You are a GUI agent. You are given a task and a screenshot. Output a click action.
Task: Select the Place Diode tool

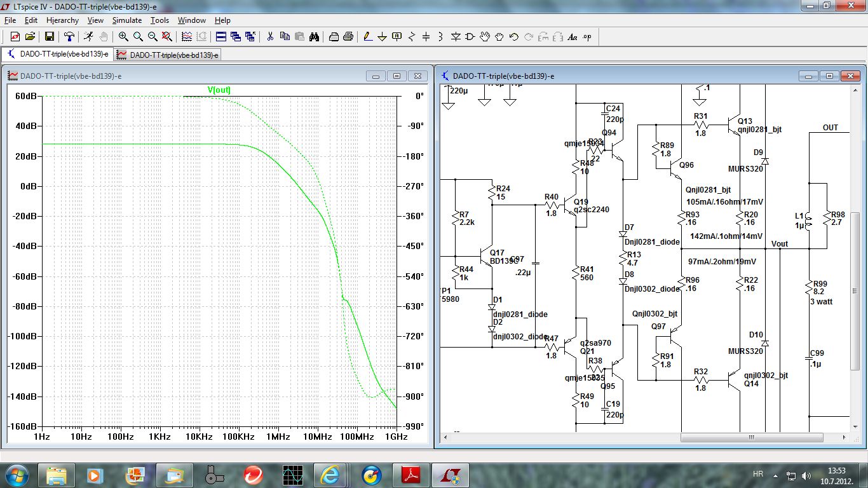click(x=455, y=37)
